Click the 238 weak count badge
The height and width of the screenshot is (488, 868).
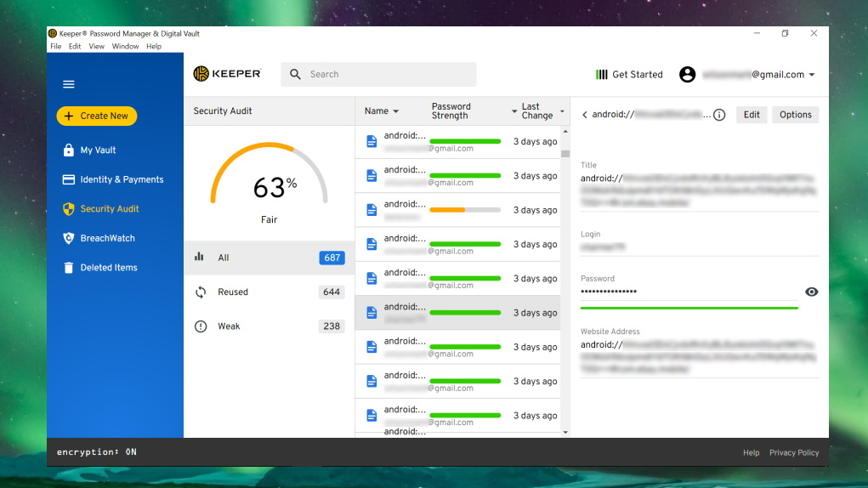pyautogui.click(x=331, y=326)
